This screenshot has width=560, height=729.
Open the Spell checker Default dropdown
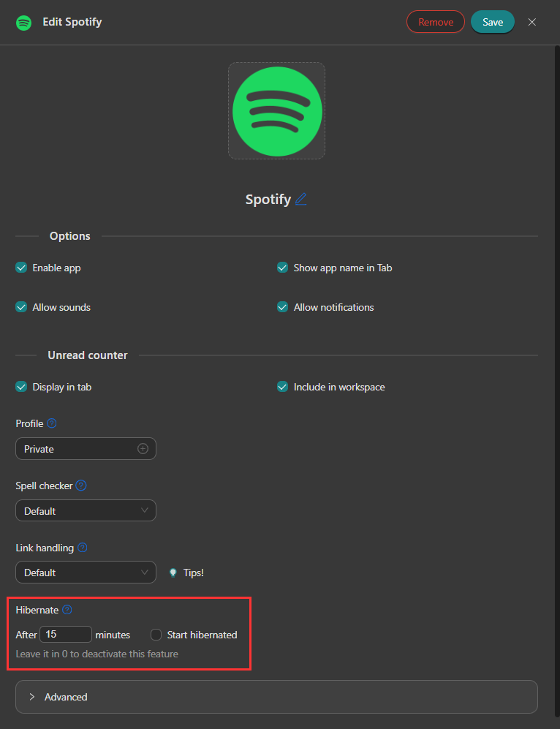pos(86,510)
